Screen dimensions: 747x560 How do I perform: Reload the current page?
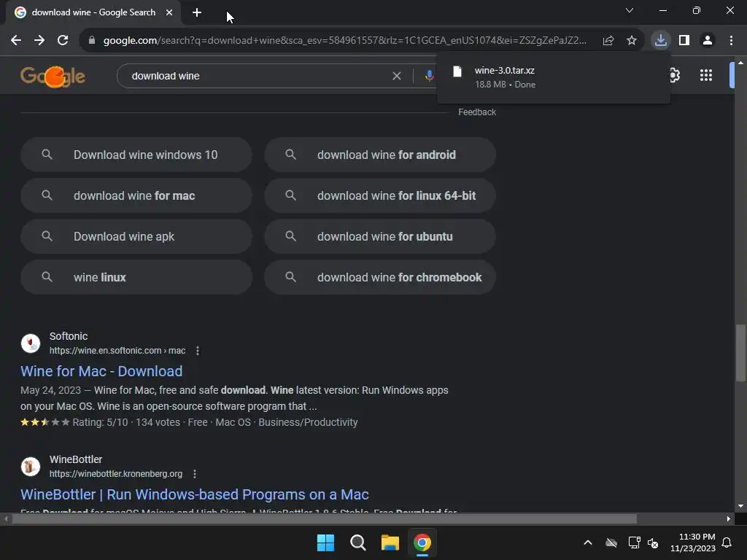[63, 41]
